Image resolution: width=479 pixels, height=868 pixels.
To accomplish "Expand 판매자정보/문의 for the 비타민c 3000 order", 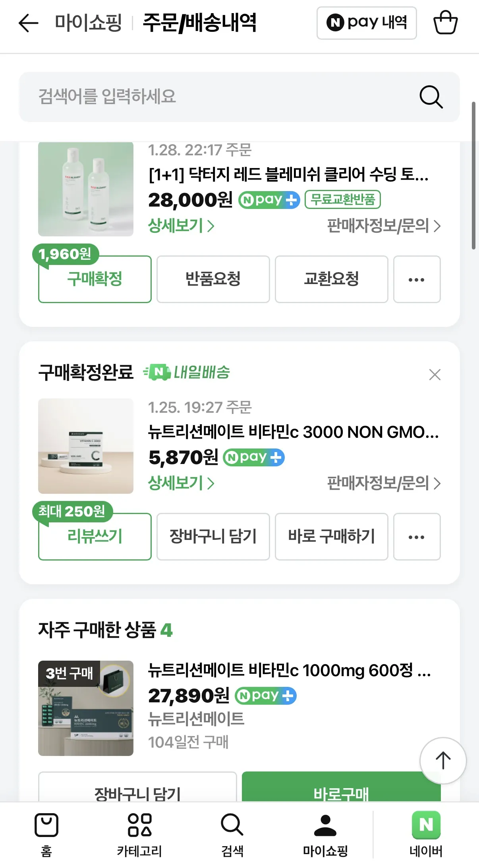I will (384, 483).
